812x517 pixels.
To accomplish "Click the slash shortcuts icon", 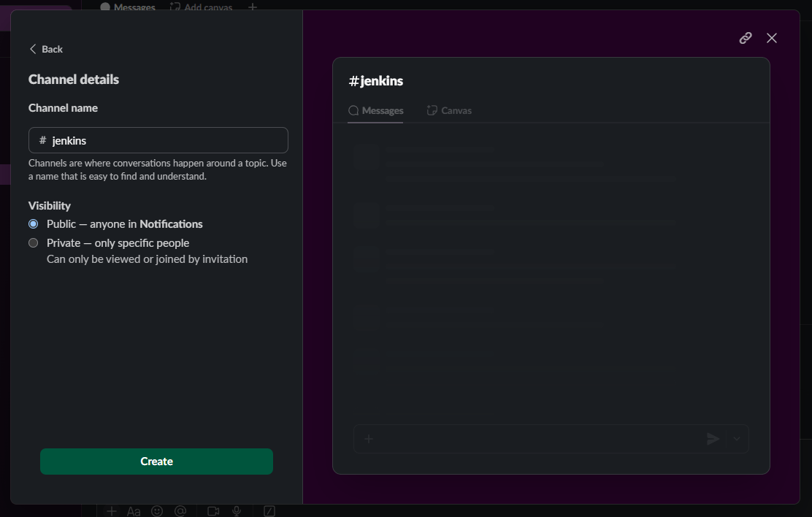I will (x=269, y=511).
